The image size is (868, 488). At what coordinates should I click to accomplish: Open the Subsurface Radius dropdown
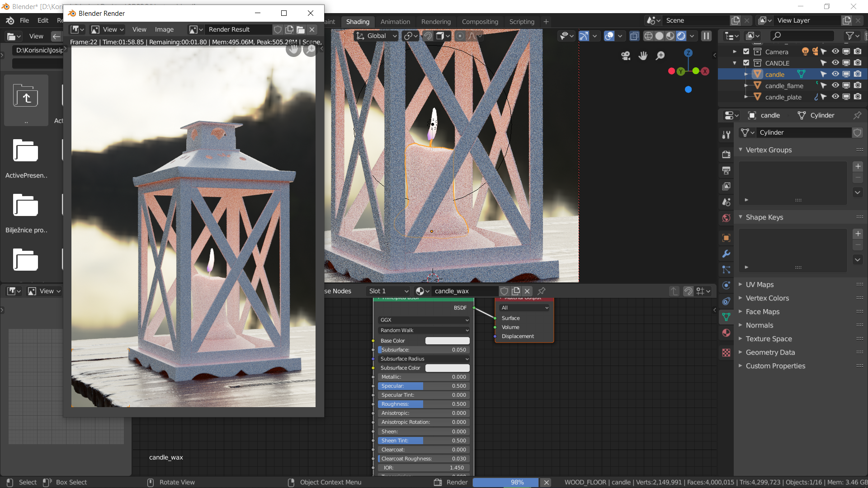[x=424, y=359]
